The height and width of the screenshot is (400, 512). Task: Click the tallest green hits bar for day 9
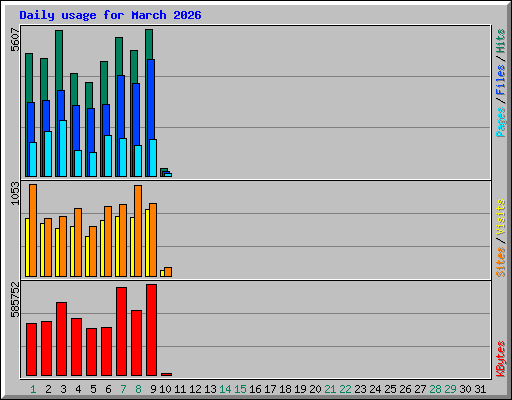pyautogui.click(x=149, y=44)
